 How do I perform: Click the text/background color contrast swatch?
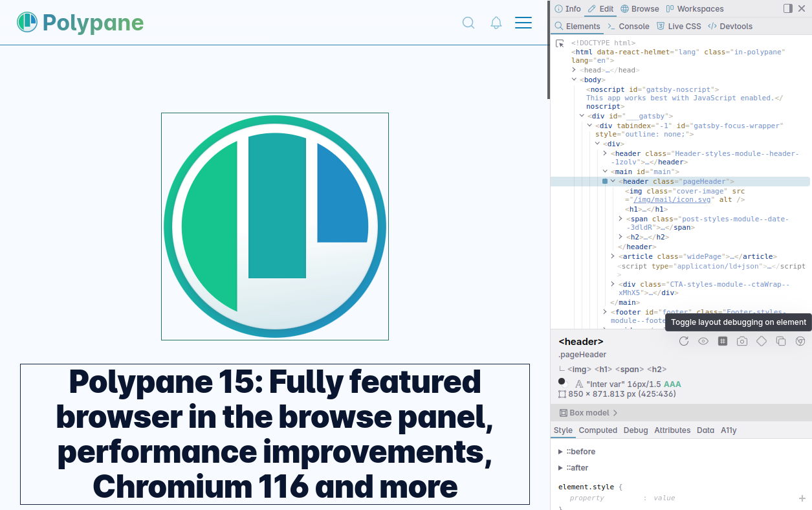tap(562, 383)
